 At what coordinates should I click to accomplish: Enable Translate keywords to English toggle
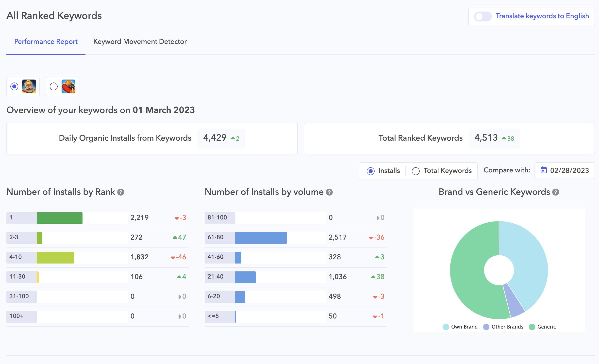[x=483, y=17]
